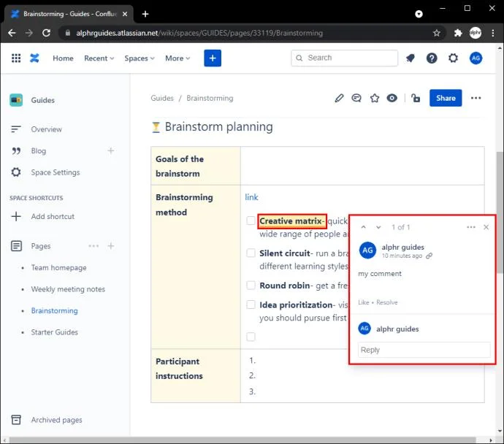Click the Share button
This screenshot has width=504, height=444.
click(x=446, y=98)
